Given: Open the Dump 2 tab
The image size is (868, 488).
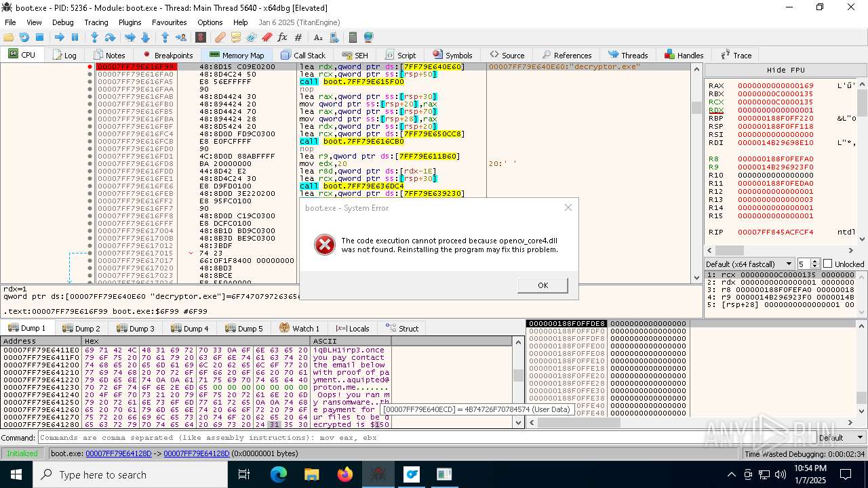Looking at the screenshot, I should pos(81,328).
